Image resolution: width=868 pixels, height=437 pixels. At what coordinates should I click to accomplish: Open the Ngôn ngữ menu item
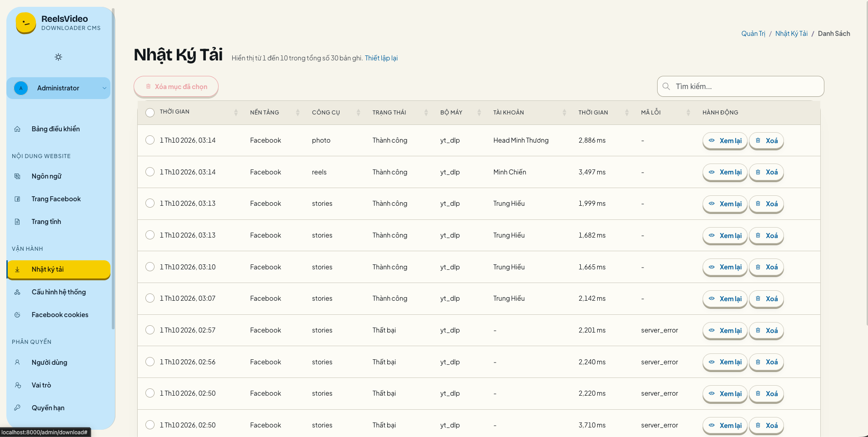[x=59, y=176]
